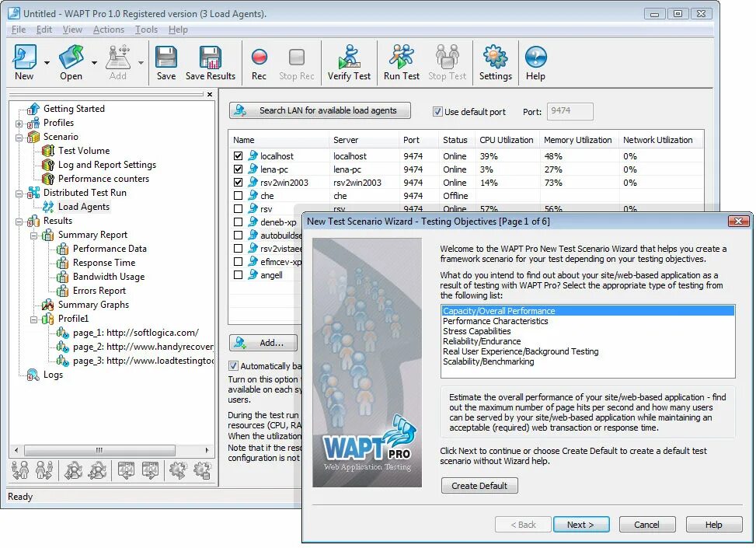Select Reliability/Endurance testing type
Image resolution: width=756 pixels, height=548 pixels.
pos(482,341)
